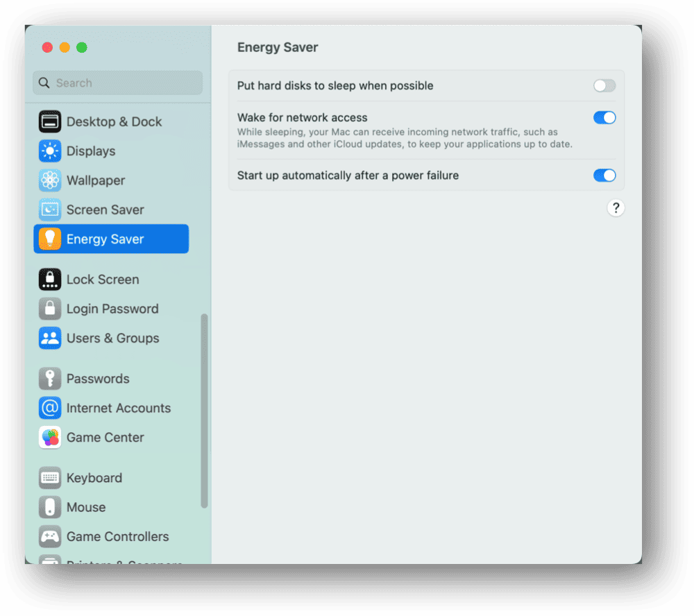
Task: Turn off Start up automatically after power failure
Action: [x=604, y=176]
